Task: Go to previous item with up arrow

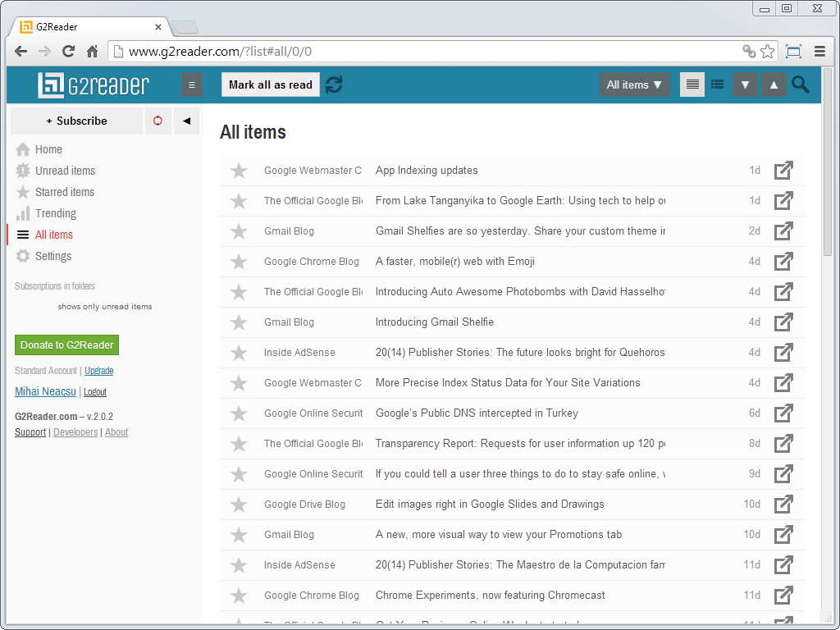Action: point(774,84)
